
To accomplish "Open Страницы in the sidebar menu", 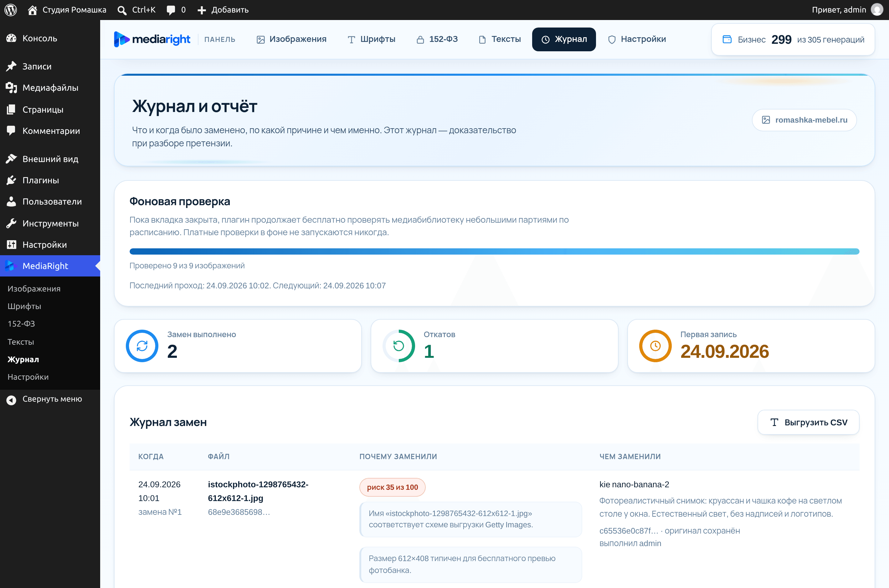I will point(50,109).
